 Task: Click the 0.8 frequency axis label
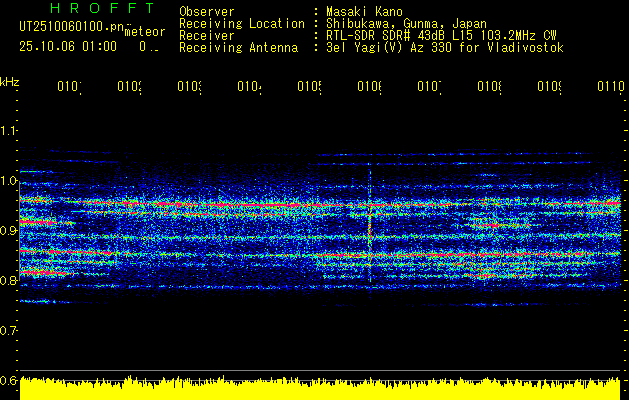coord(9,280)
